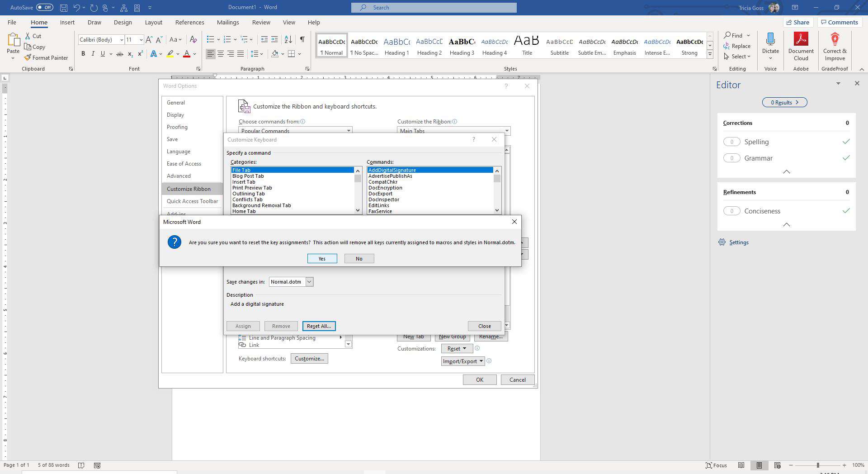Image resolution: width=868 pixels, height=474 pixels.
Task: Apply text highlight color
Action: [170, 54]
